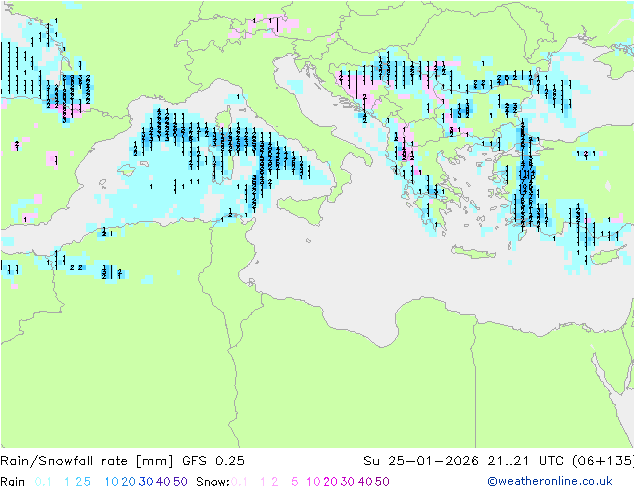This screenshot has width=634, height=490.
Task: Click the Snow legend value 20
Action: [x=331, y=482]
